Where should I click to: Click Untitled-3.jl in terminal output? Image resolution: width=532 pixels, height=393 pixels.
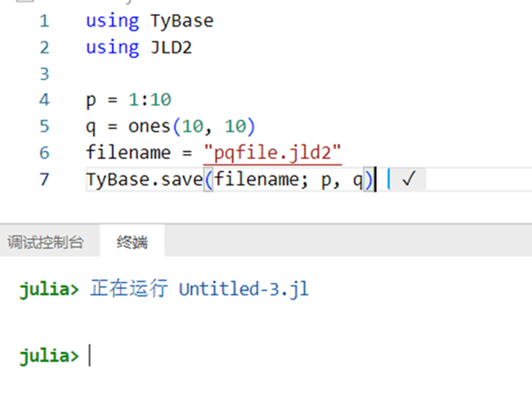click(244, 289)
